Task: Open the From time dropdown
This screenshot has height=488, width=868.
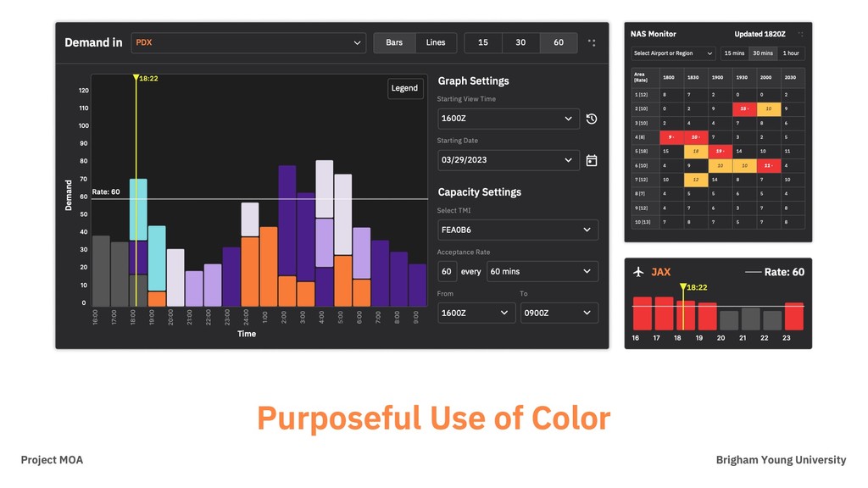Action: pos(476,313)
